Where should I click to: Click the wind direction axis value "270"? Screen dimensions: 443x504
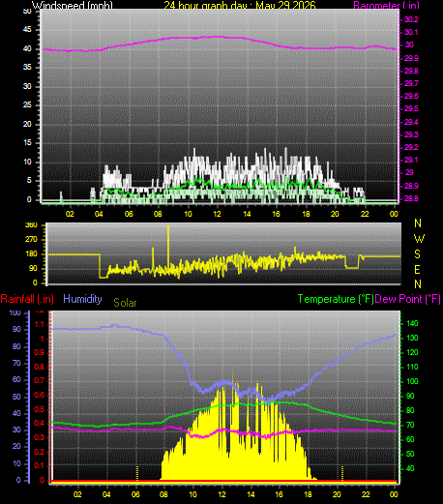31,239
